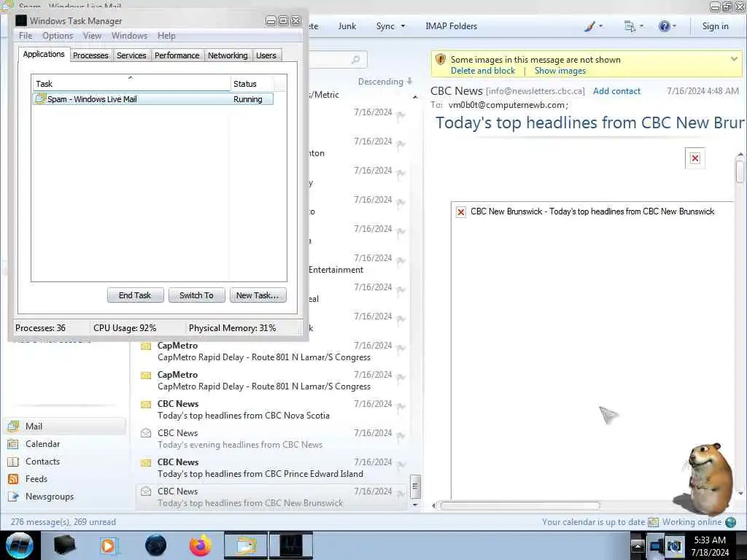Click the Task Manager taskbar button
Screen dimensions: 747x560
point(290,545)
